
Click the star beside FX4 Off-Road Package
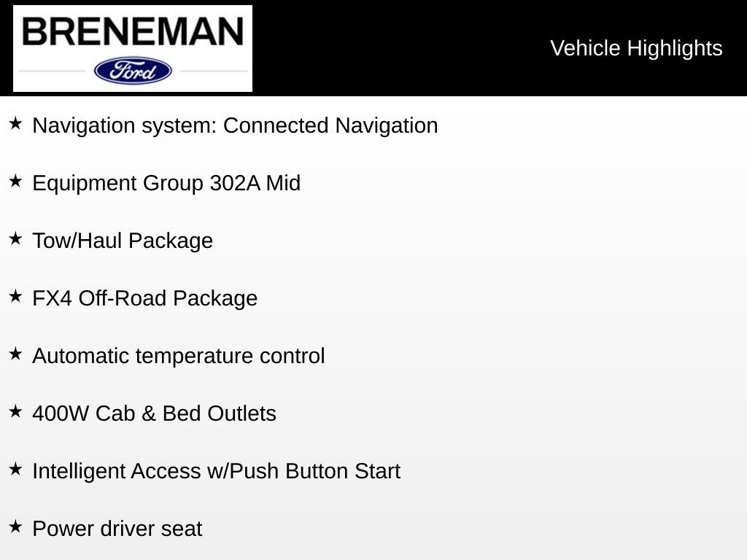(15, 297)
